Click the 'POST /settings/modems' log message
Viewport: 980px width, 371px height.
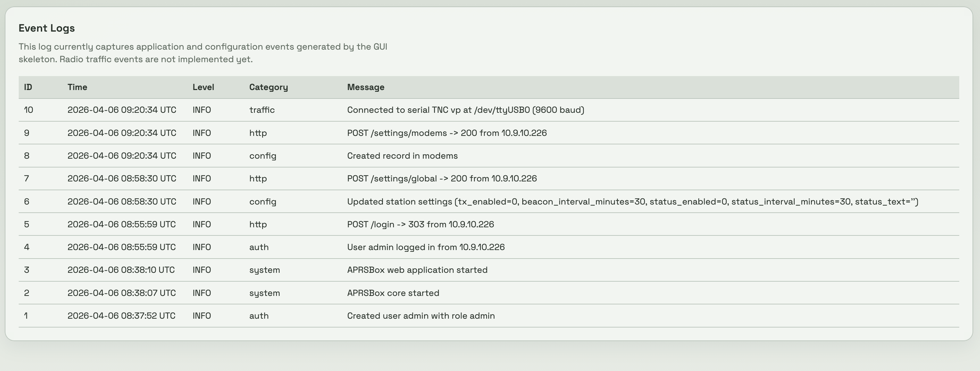[446, 133]
